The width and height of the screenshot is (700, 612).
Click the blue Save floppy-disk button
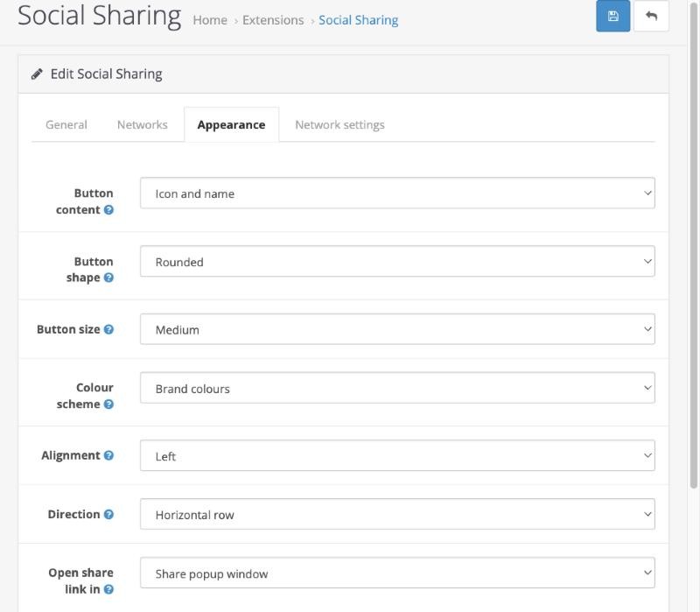point(612,16)
